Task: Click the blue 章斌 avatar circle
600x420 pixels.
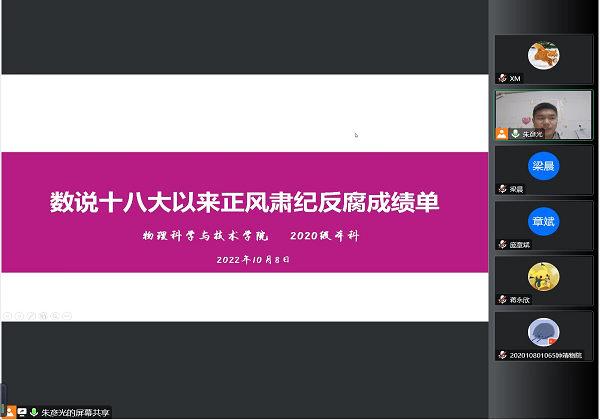Action: [x=543, y=221]
